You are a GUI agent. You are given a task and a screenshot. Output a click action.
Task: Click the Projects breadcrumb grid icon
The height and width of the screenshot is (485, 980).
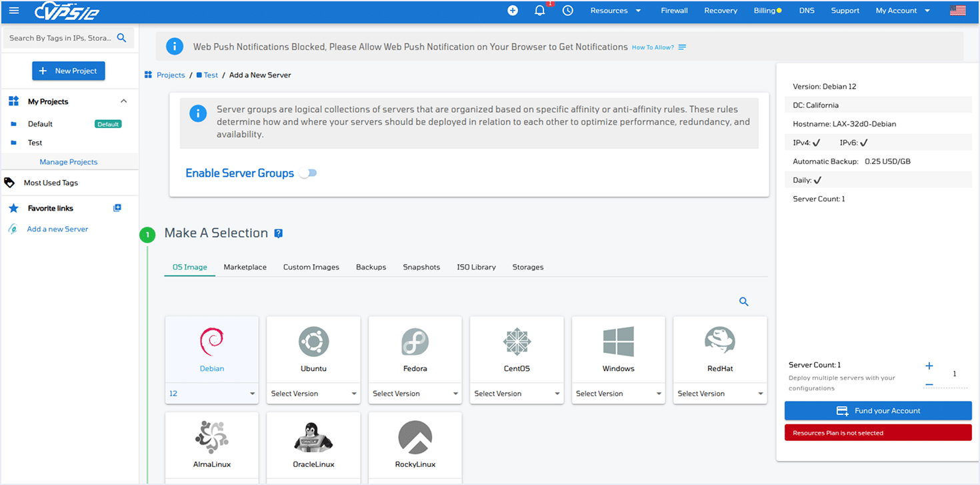[x=148, y=75]
